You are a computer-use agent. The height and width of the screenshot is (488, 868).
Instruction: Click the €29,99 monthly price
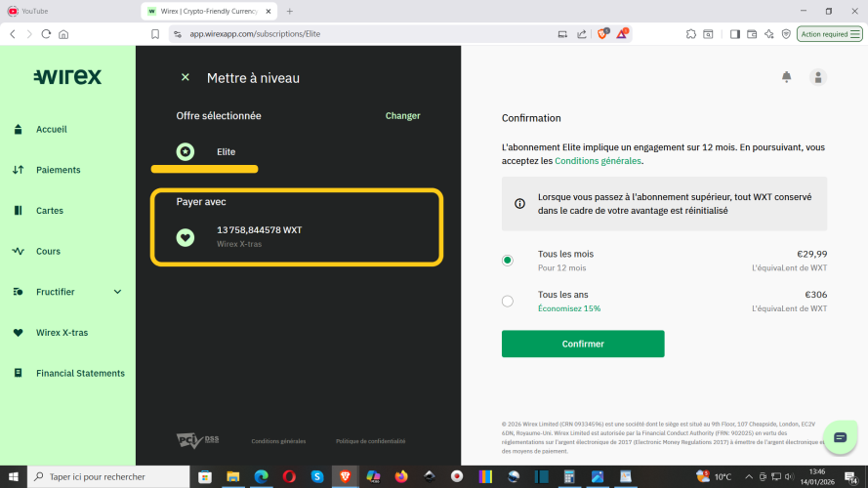811,254
